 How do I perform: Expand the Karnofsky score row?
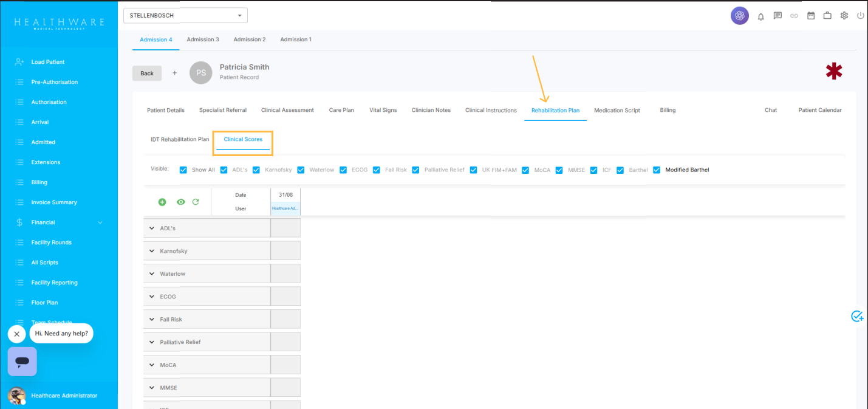click(x=152, y=251)
